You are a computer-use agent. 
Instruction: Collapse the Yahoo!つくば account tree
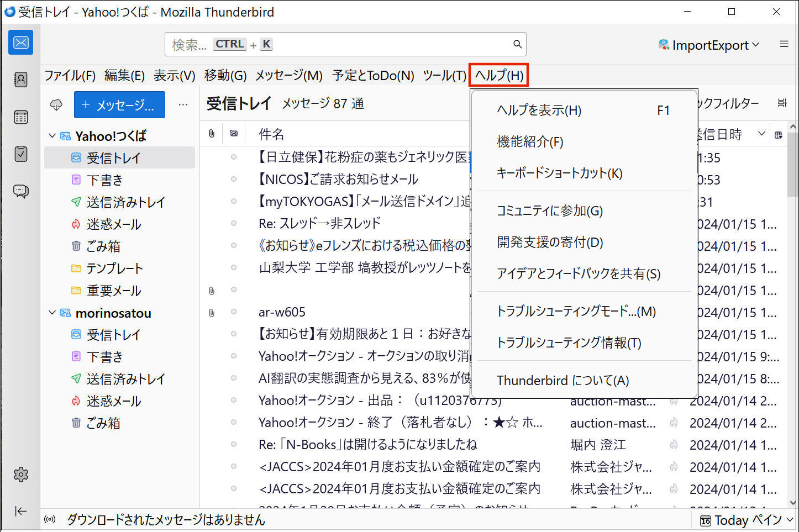tap(52, 136)
